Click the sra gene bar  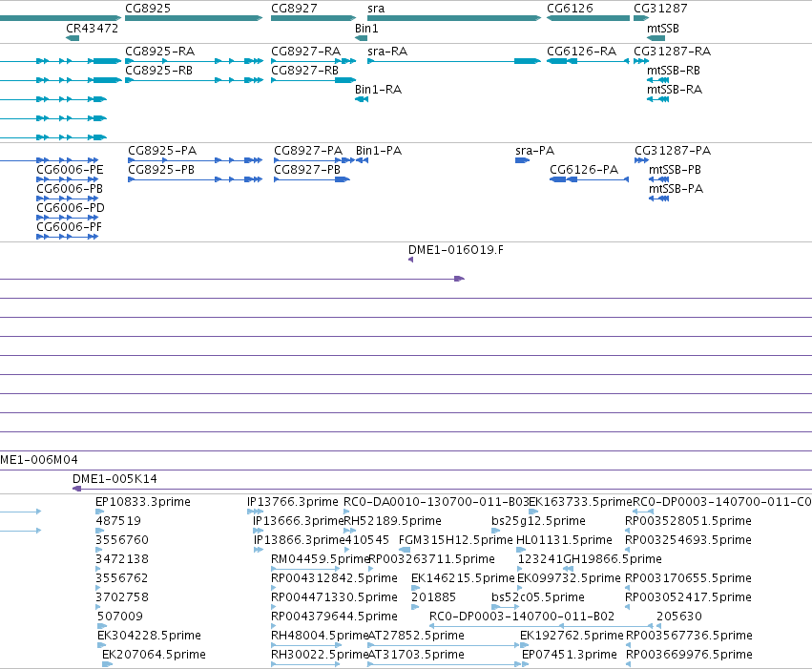tap(454, 18)
